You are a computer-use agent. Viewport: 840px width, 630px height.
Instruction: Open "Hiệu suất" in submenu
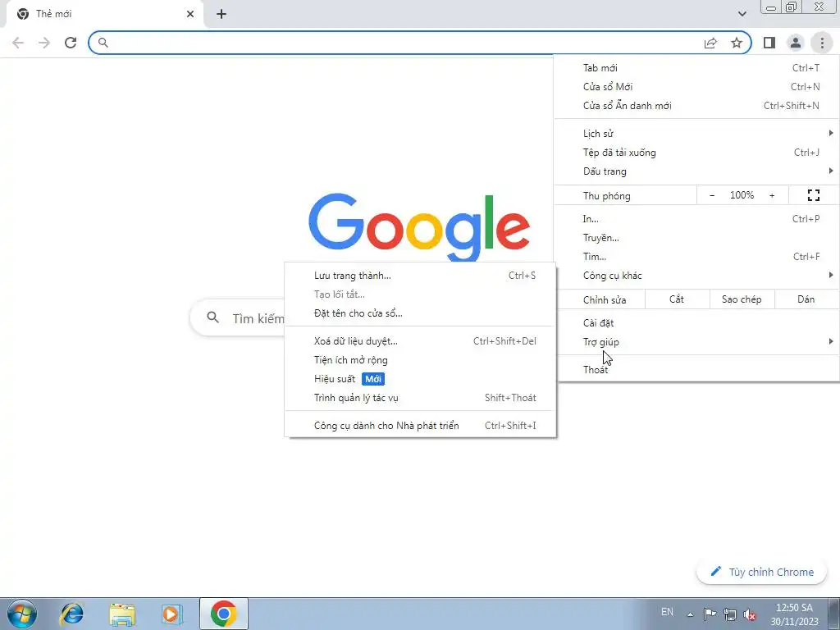pyautogui.click(x=421, y=379)
